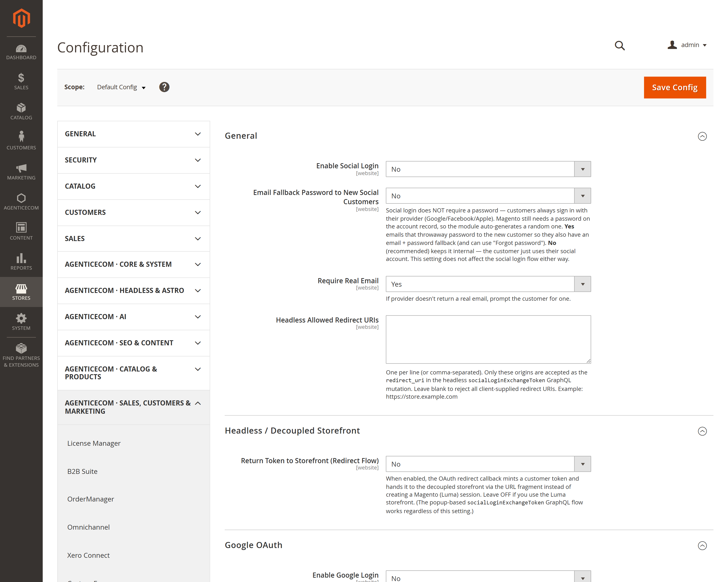The image size is (728, 582).
Task: Click into Headless Allowed Redirect URIs textarea
Action: click(x=488, y=339)
